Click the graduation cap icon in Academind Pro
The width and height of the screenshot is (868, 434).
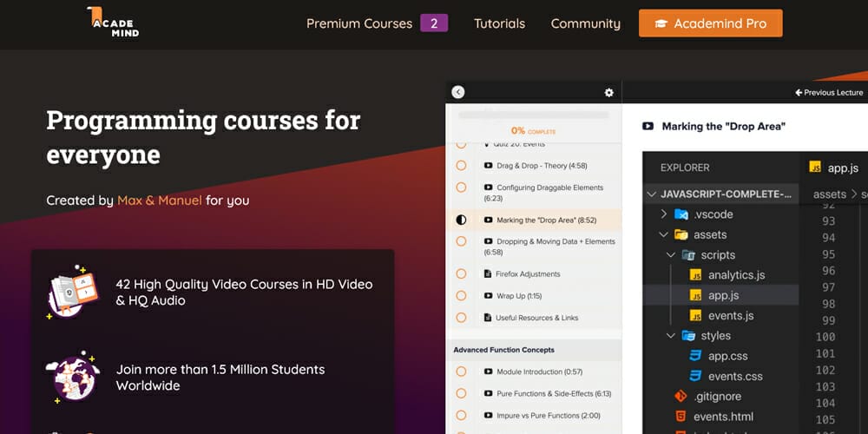point(661,23)
